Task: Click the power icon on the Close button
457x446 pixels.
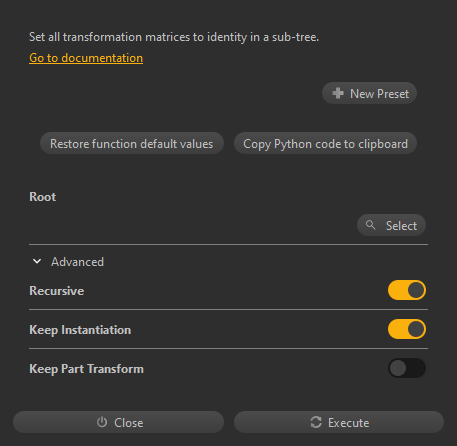Action: pyautogui.click(x=102, y=422)
